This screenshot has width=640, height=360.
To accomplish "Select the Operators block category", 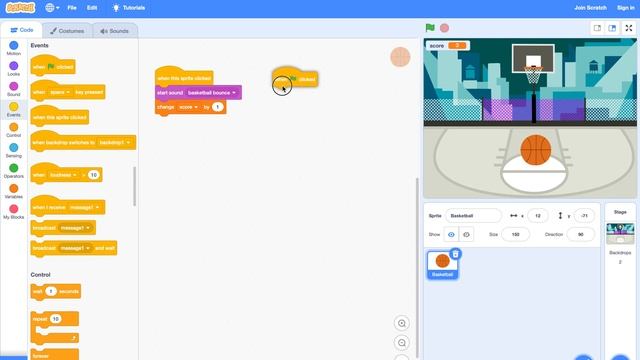I will (x=13, y=171).
